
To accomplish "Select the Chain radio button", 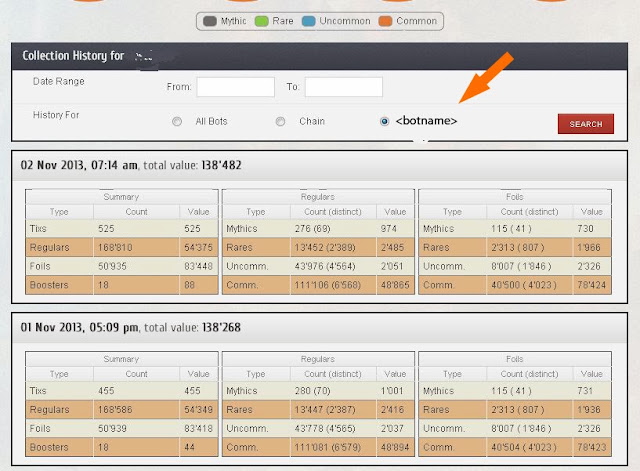I will pos(280,122).
